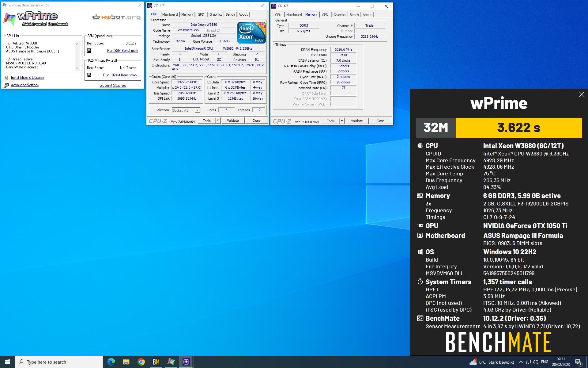Click the ENG language indicator
Viewport: 588px width, 368px height.
click(x=545, y=362)
